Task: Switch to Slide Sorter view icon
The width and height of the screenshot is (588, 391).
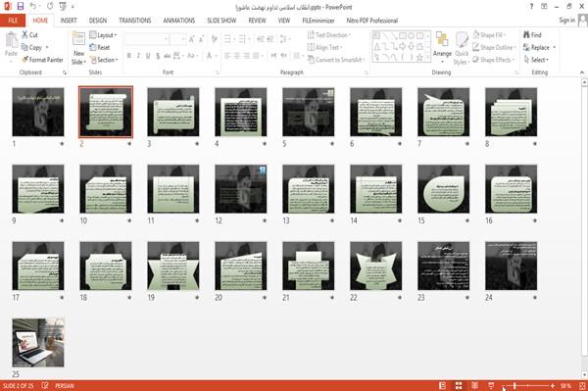Action: (459, 385)
